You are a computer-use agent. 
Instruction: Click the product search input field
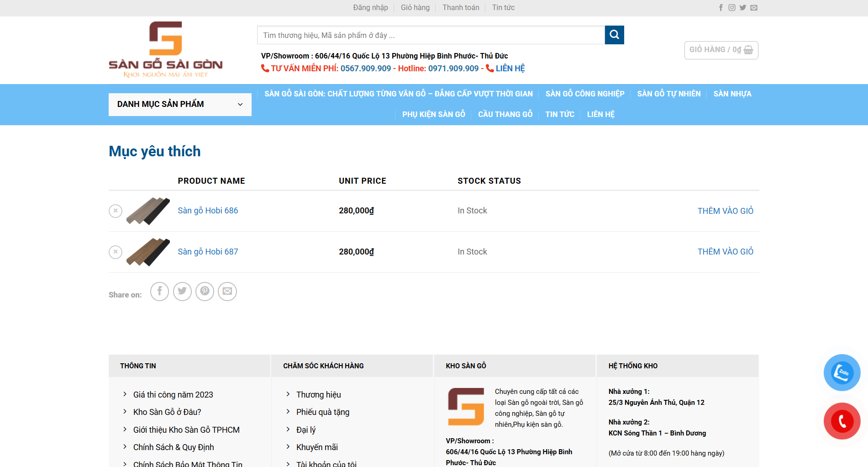tap(431, 35)
